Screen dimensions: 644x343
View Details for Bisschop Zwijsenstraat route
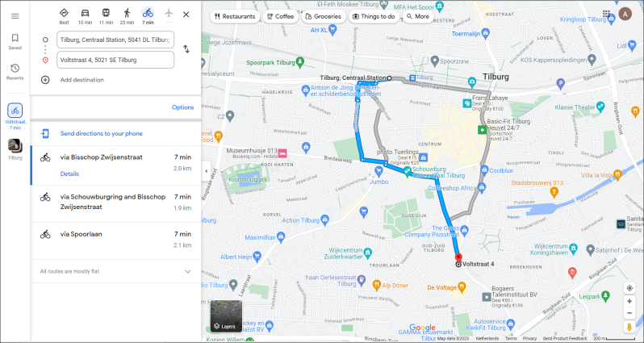click(x=69, y=174)
